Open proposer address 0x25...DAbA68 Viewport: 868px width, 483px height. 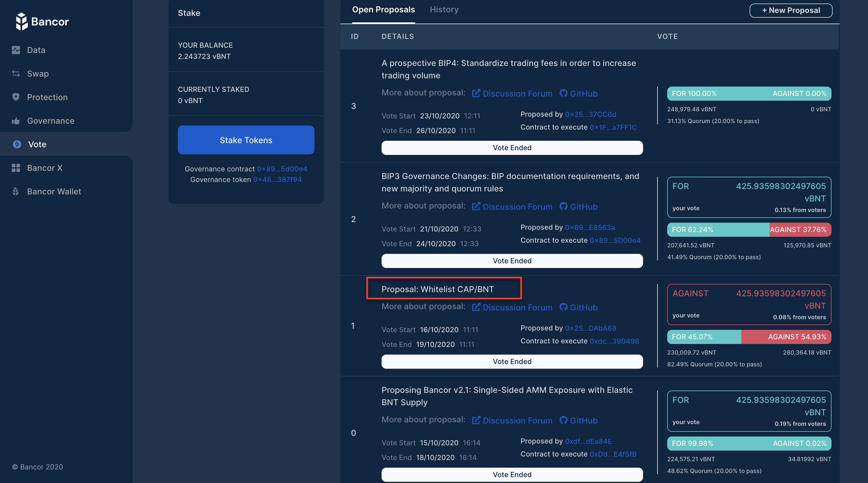(591, 328)
